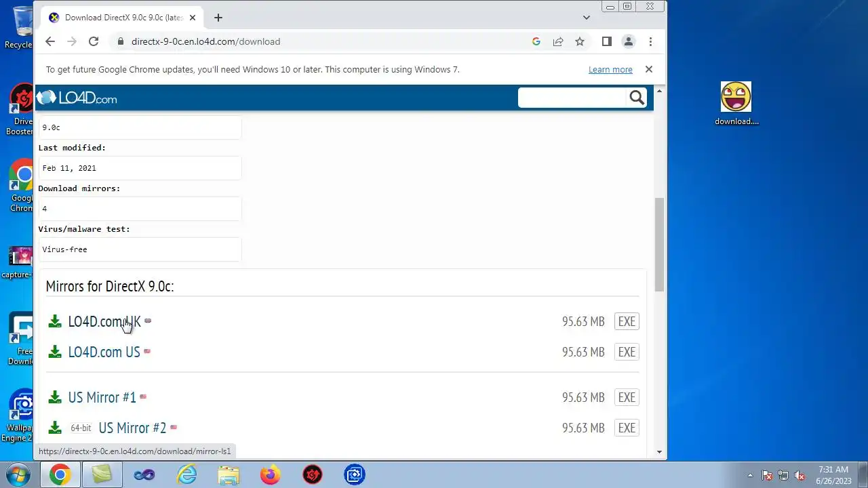Image resolution: width=868 pixels, height=488 pixels.
Task: Click the scrollbar up arrow
Action: (659, 91)
